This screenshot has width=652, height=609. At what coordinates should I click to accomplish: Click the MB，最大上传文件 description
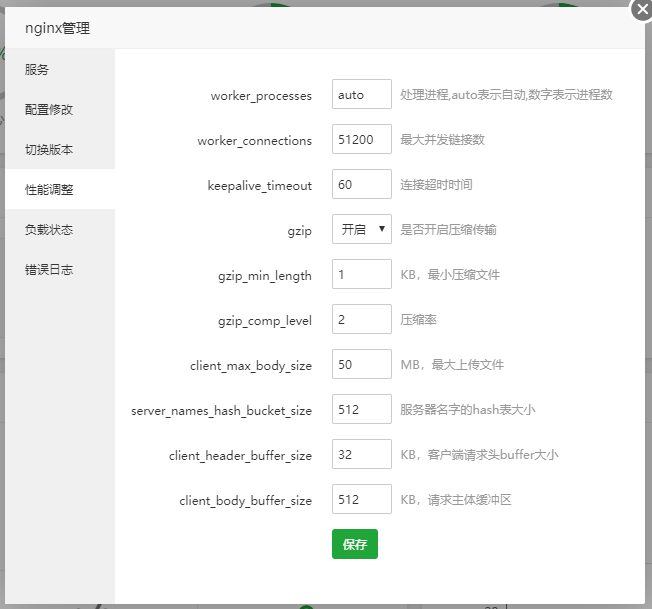click(452, 364)
